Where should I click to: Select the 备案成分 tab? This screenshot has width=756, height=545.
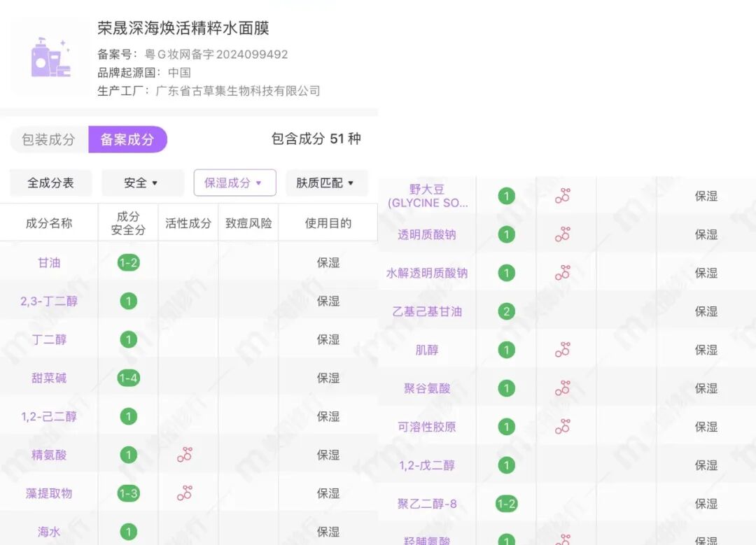pos(127,140)
